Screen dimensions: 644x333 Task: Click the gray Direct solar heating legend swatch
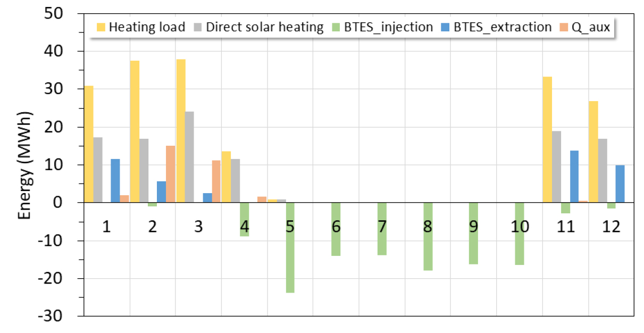pyautogui.click(x=197, y=27)
